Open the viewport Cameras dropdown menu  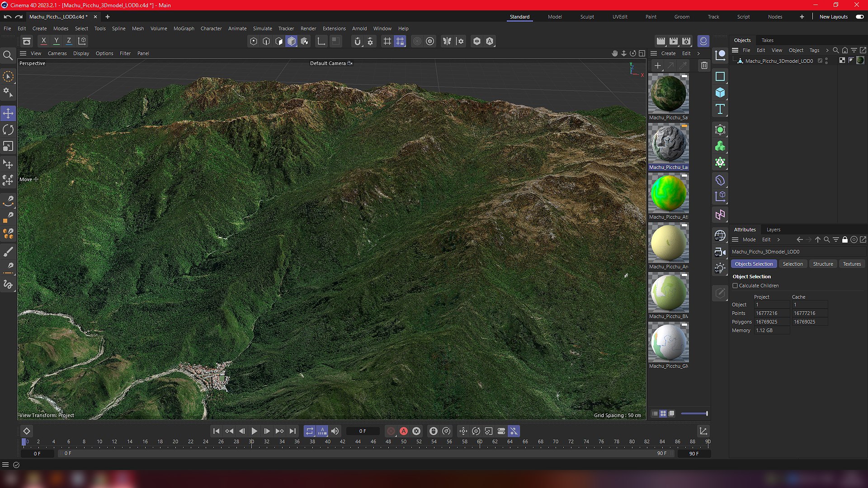(57, 53)
